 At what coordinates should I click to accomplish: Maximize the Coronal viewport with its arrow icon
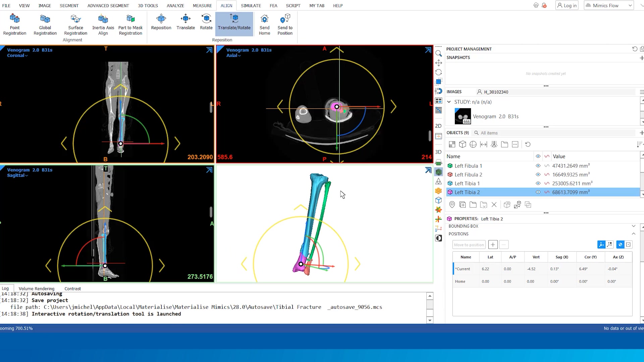pyautogui.click(x=209, y=50)
